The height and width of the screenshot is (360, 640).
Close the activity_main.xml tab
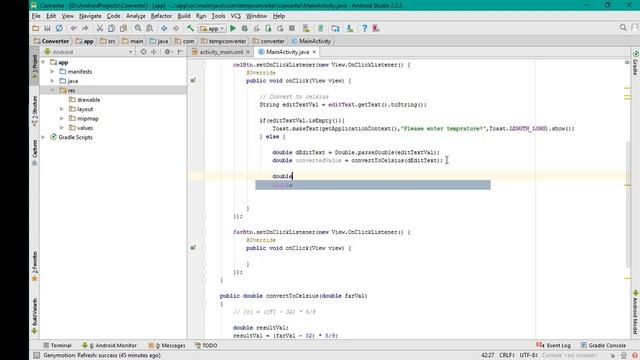(x=248, y=52)
